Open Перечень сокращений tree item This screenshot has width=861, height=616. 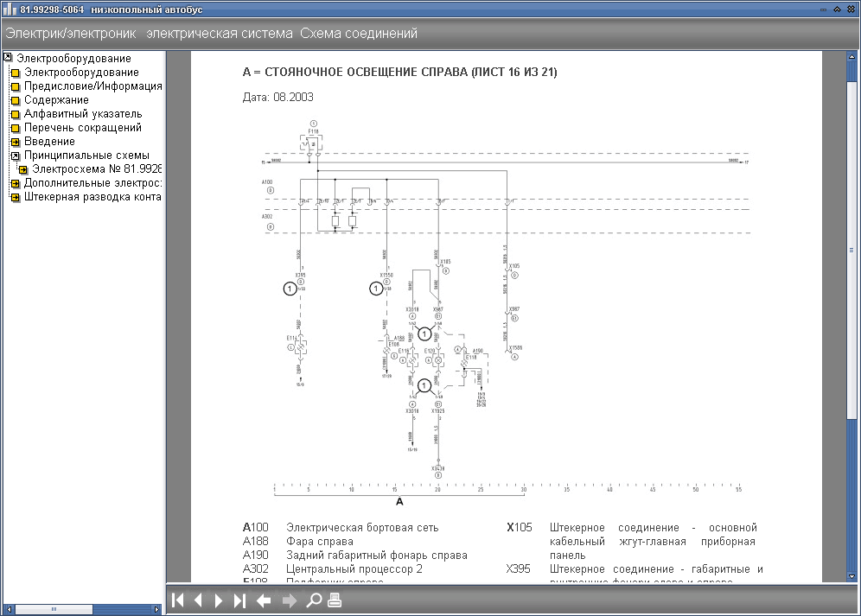83,127
